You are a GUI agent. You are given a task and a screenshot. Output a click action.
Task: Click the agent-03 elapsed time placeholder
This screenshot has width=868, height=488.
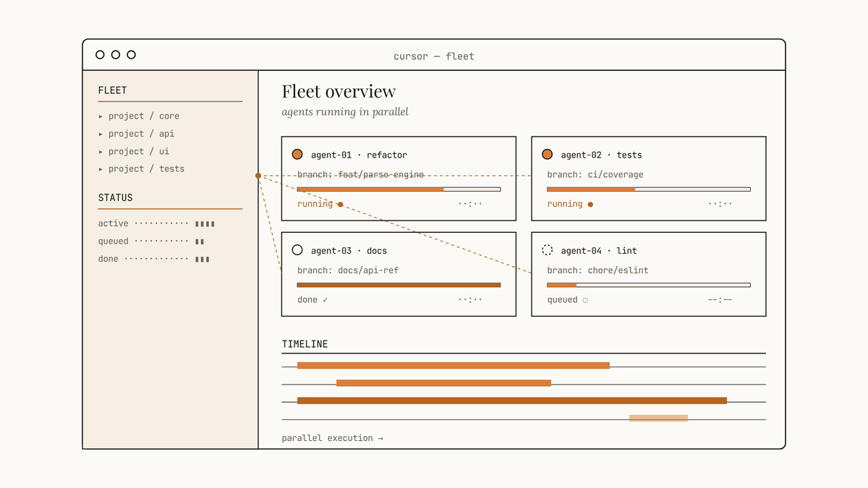pyautogui.click(x=470, y=300)
